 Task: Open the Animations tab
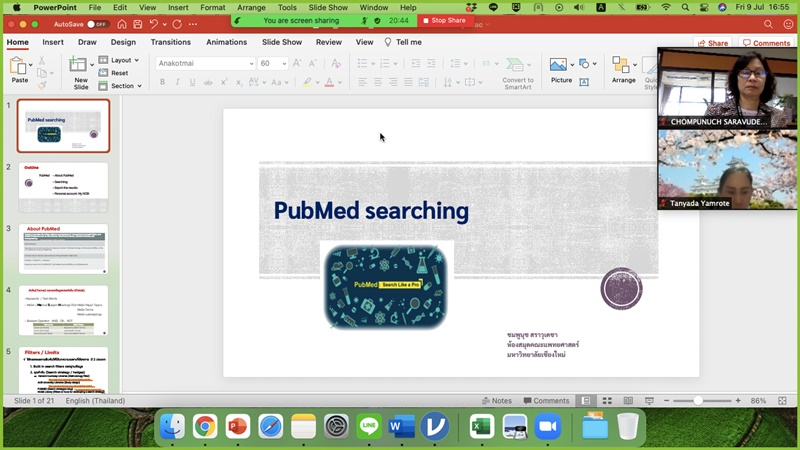[226, 42]
